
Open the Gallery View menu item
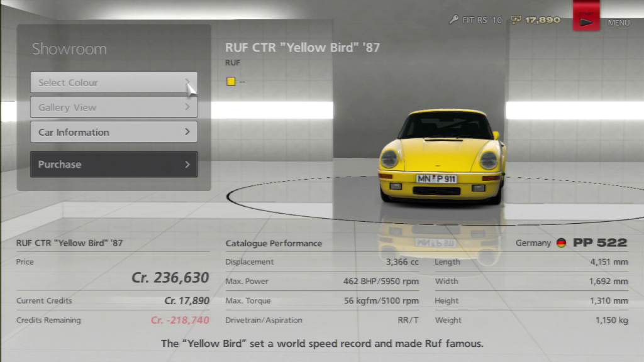click(x=114, y=107)
